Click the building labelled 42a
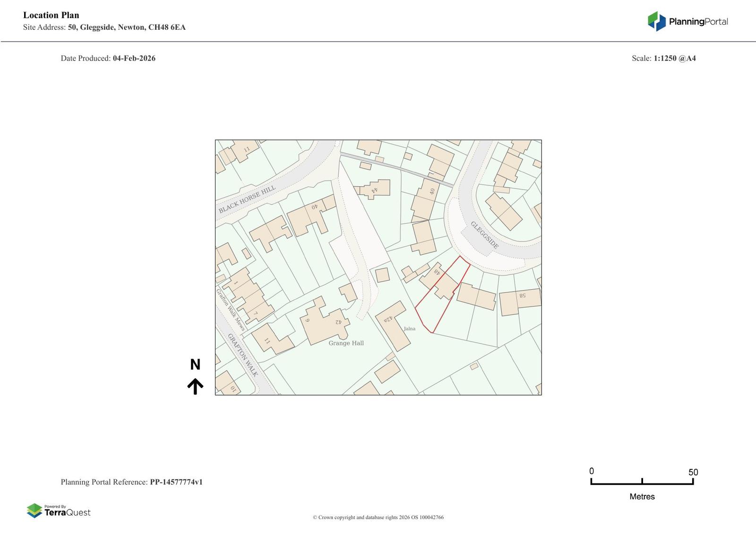Screen dimensions: 756x535 point(393,326)
